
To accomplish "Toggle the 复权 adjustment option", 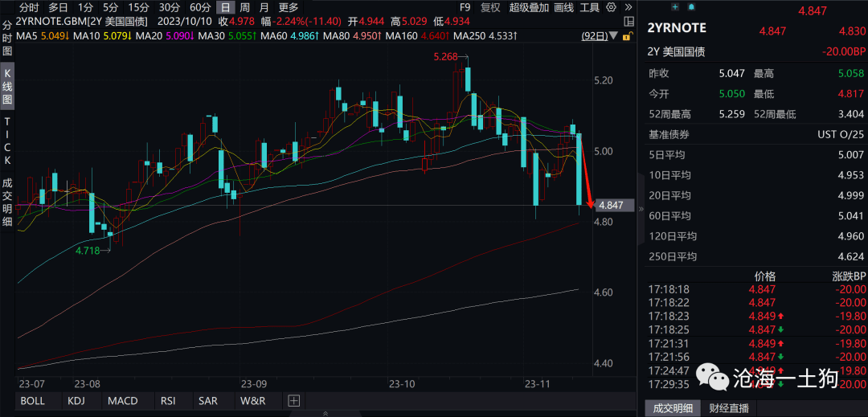I will [x=489, y=7].
